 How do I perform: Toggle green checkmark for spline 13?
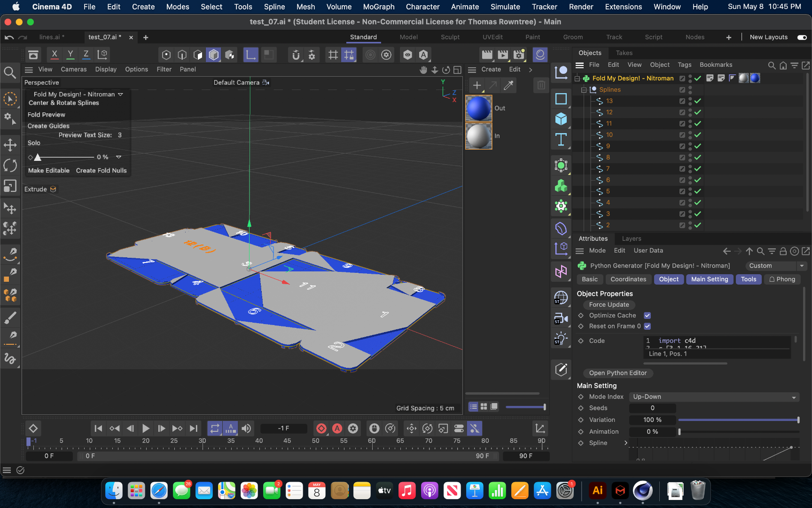pos(698,101)
